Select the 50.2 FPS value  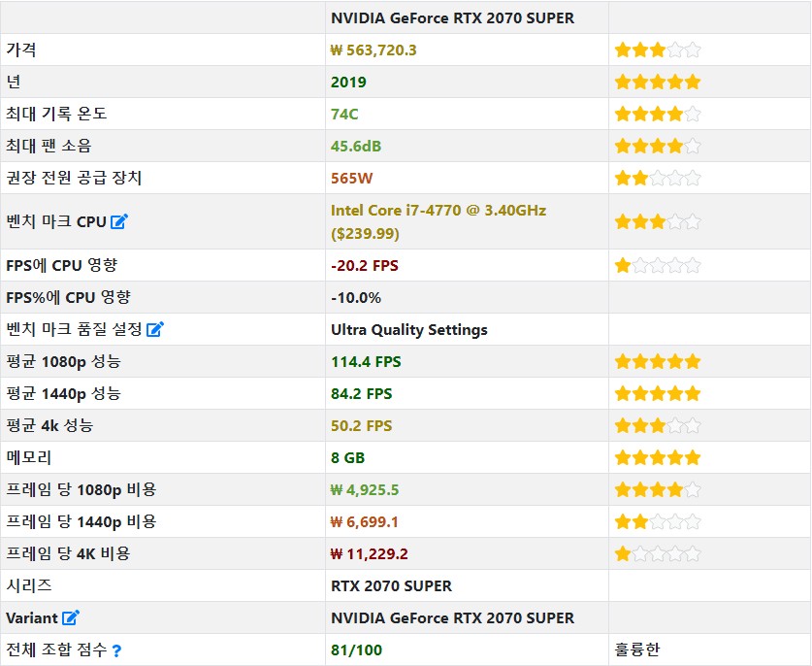(x=362, y=425)
